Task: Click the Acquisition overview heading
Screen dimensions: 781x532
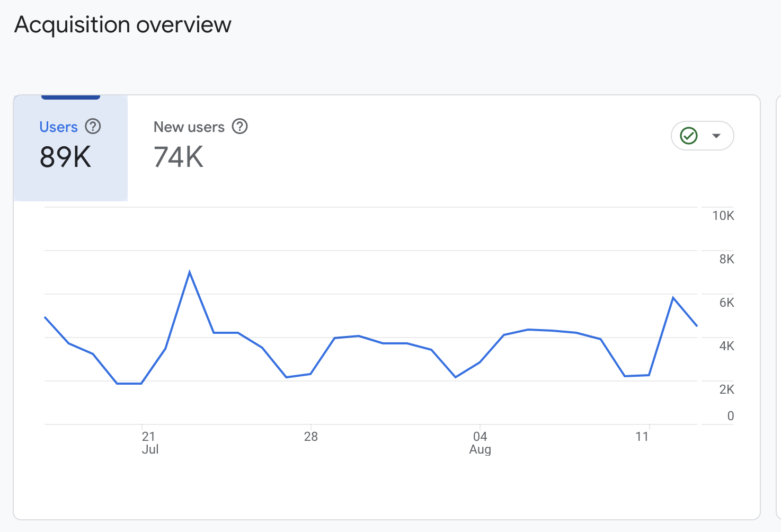Action: [123, 25]
